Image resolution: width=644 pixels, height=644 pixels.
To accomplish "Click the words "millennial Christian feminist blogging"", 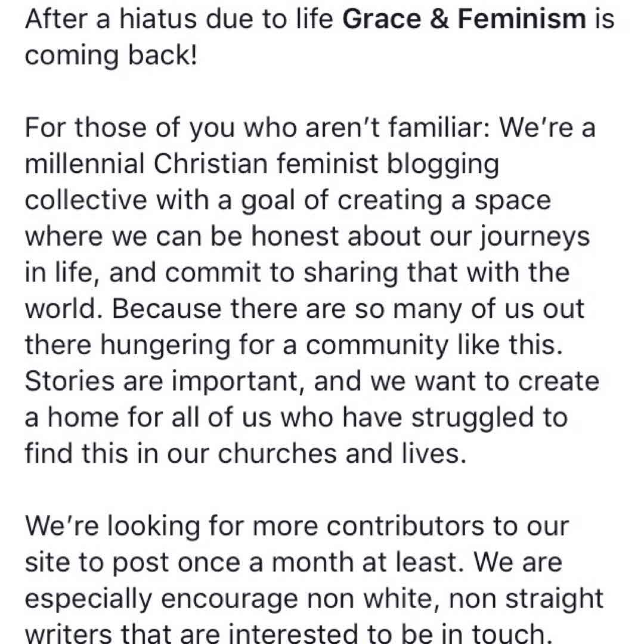I will 261,165.
